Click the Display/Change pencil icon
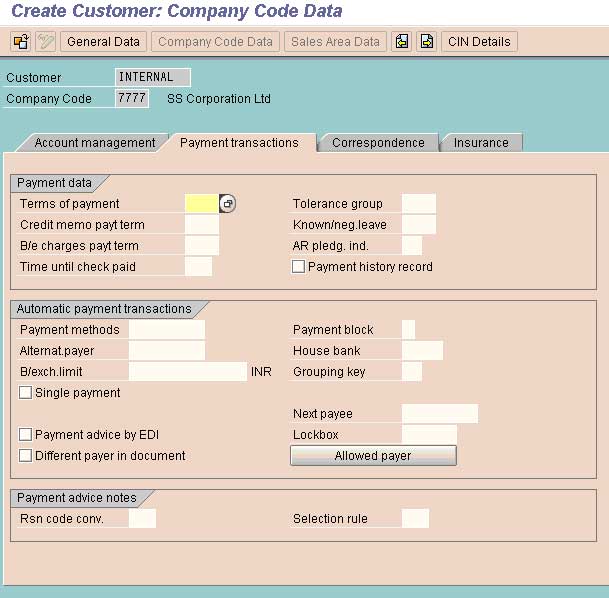Screen dimensions: 609x598 pos(45,42)
